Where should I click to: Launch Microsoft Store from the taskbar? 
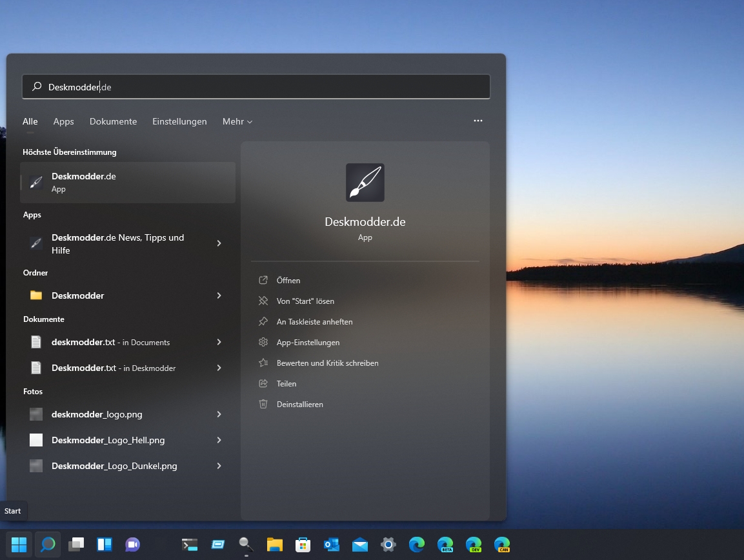tap(303, 545)
